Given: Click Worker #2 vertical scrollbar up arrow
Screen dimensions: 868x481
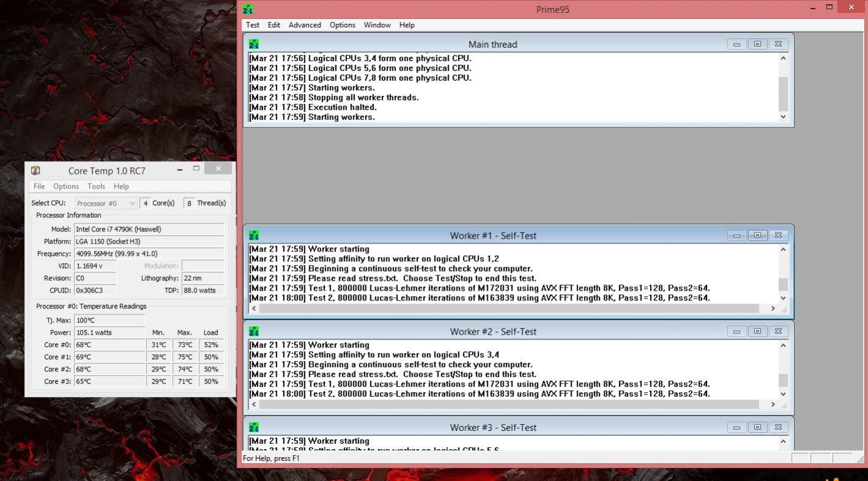Looking at the screenshot, I should click(x=783, y=345).
